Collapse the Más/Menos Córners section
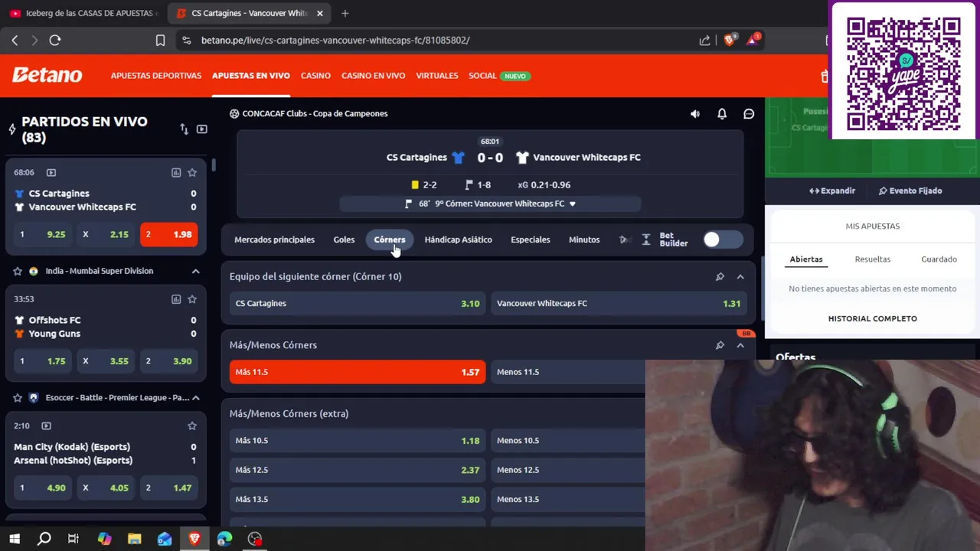980x551 pixels. (740, 345)
